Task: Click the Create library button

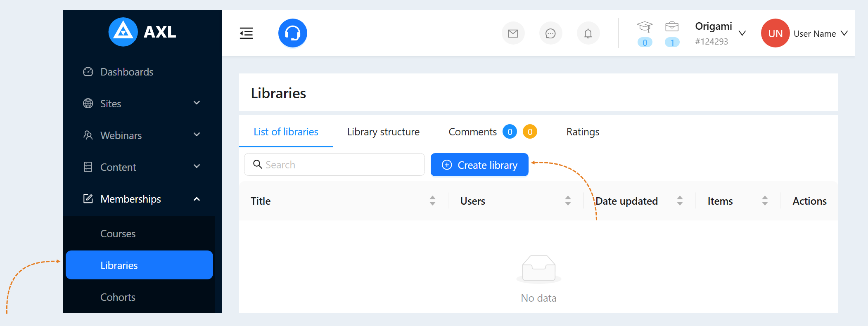Action: (479, 165)
